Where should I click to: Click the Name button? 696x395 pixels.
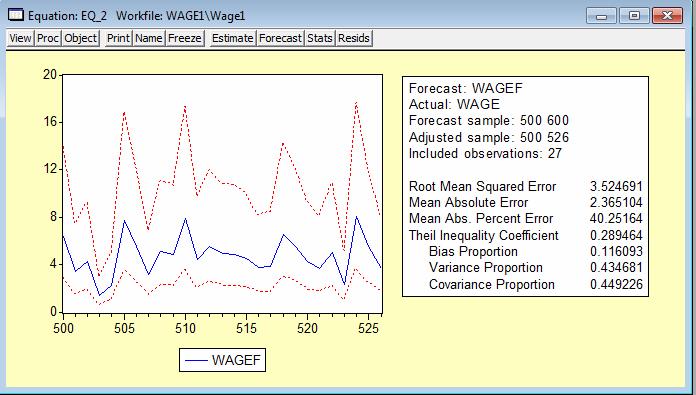[x=149, y=38]
